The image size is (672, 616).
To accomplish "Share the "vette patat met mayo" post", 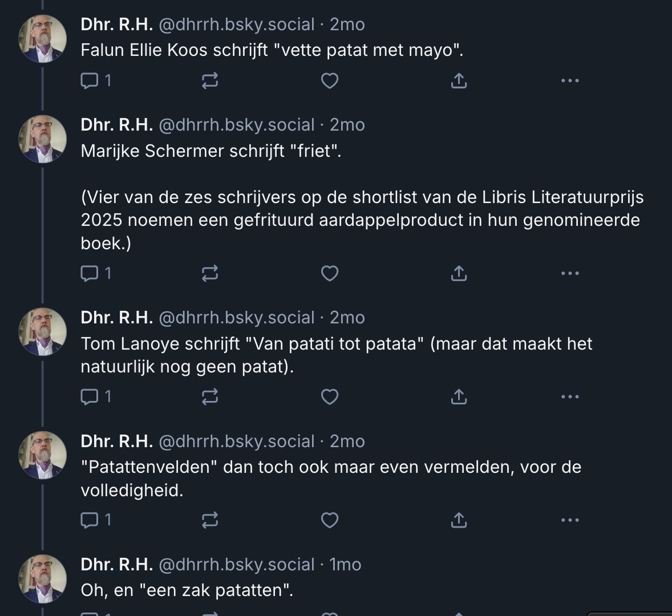I will tap(459, 81).
